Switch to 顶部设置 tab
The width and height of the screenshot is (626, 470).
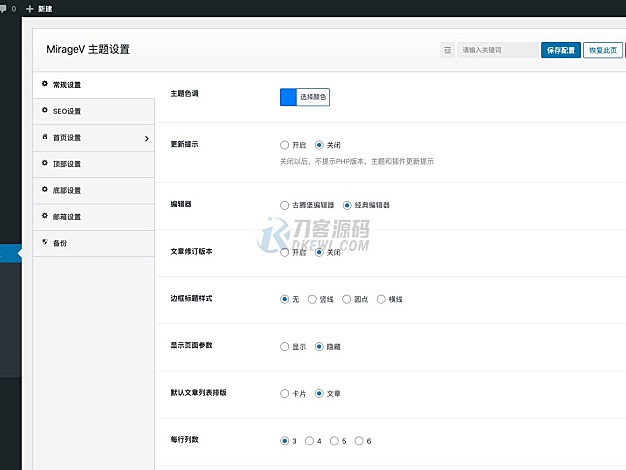click(94, 164)
